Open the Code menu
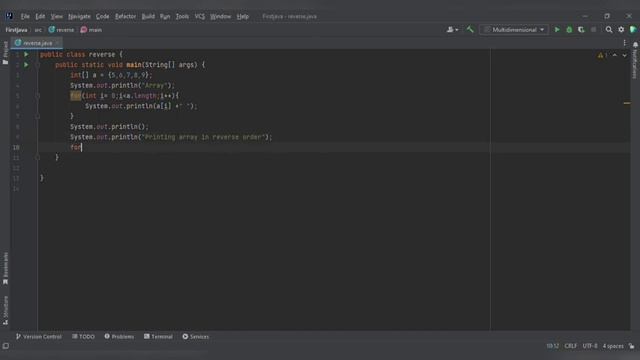Image resolution: width=640 pixels, height=360 pixels. point(102,16)
